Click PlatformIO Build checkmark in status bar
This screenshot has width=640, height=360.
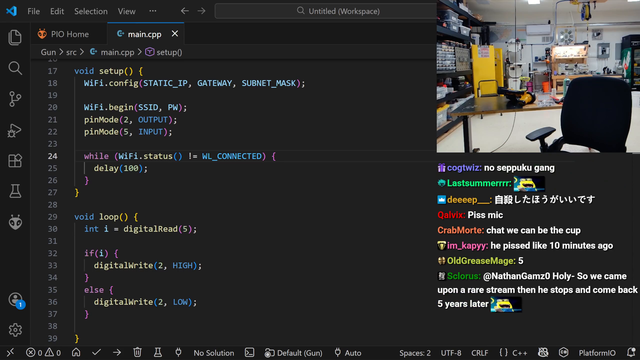(96, 353)
